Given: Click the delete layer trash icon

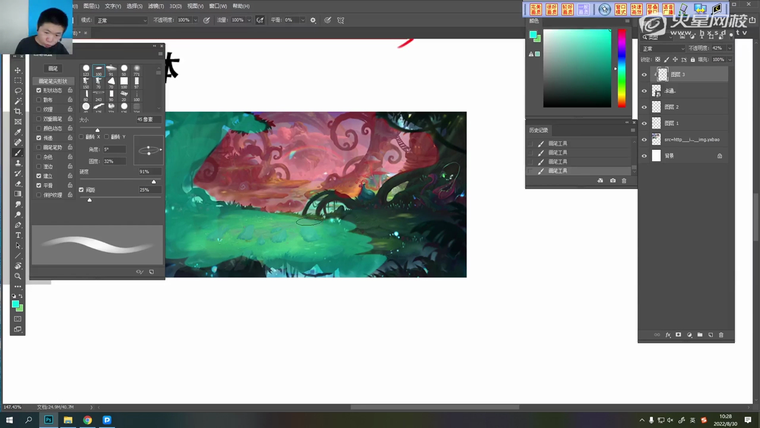Looking at the screenshot, I should tap(722, 334).
